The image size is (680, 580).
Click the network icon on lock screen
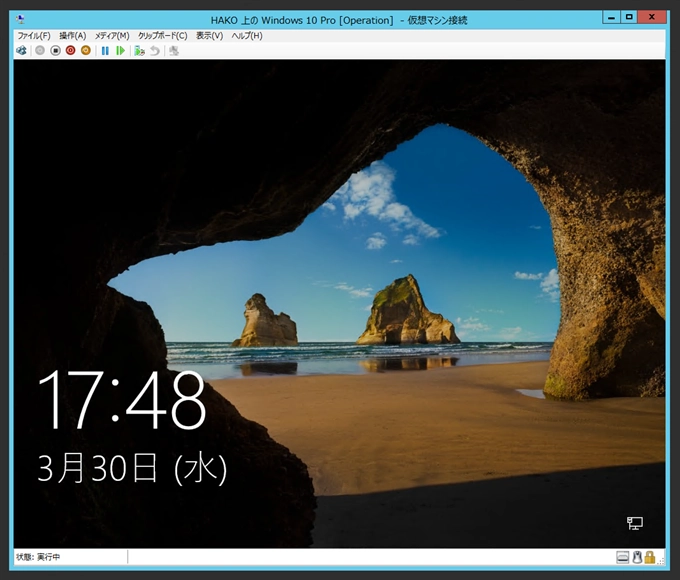point(635,523)
